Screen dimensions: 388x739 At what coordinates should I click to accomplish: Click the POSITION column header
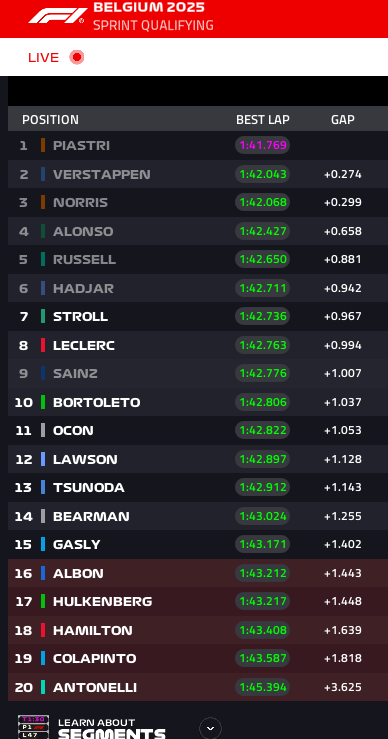pos(50,120)
